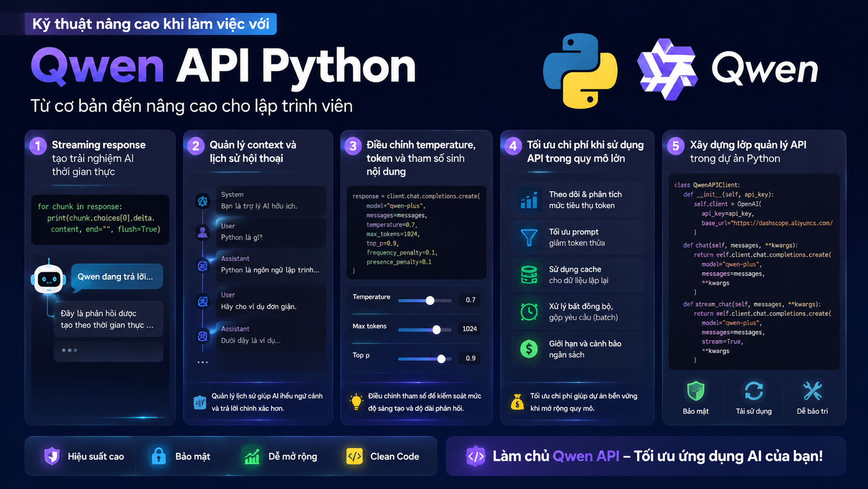This screenshot has width=868, height=489.
Task: Open the 'Sử dụng cache' card
Action: tap(577, 274)
